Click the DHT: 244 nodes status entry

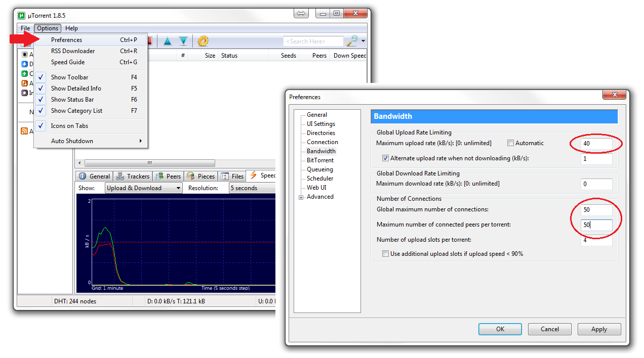click(75, 301)
